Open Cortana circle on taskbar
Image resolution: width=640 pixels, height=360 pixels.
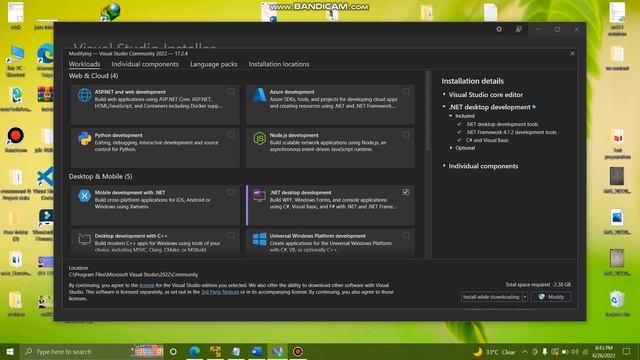point(173,351)
